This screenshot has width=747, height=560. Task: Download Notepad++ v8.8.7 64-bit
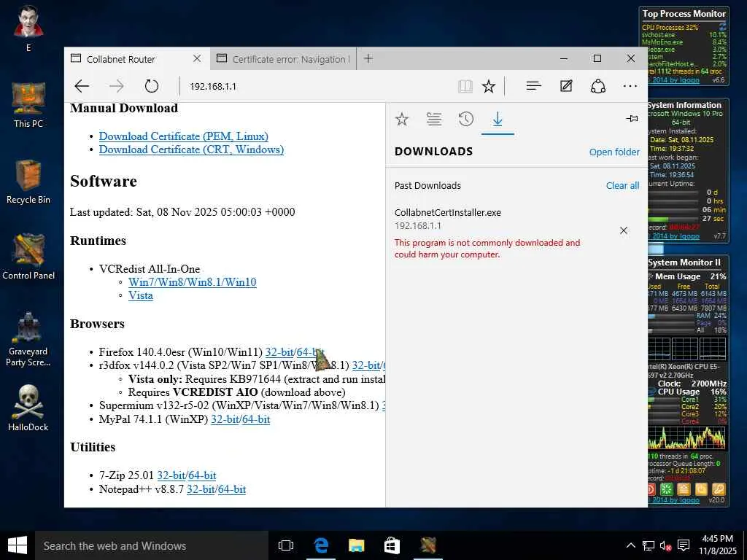tap(231, 489)
